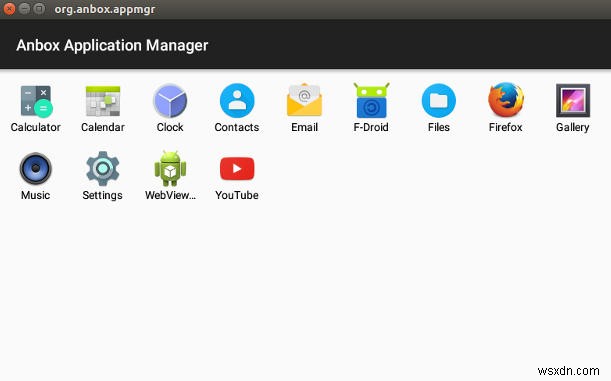Image resolution: width=611 pixels, height=381 pixels.
Task: Click the "Settings" label text
Action: point(102,195)
